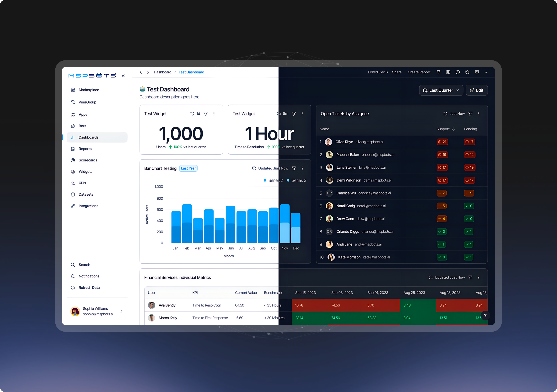Click Create Report link
Image resolution: width=557 pixels, height=392 pixels.
coord(419,72)
